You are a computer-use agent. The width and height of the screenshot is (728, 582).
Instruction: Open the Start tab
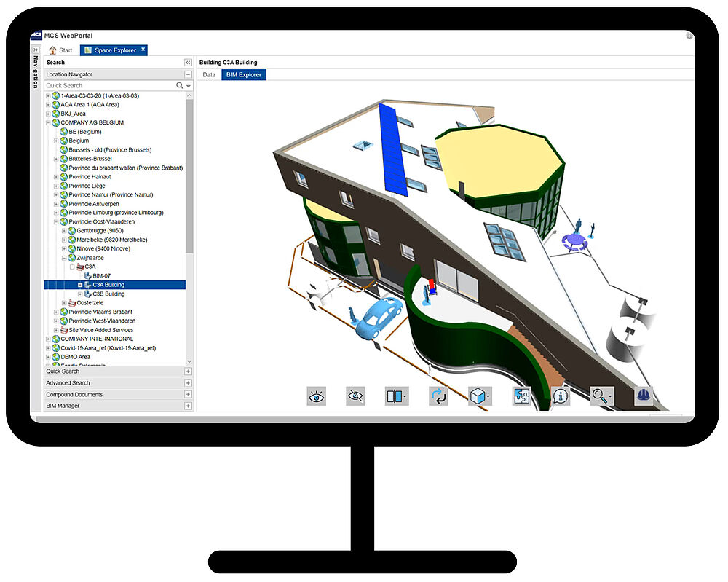[x=60, y=50]
